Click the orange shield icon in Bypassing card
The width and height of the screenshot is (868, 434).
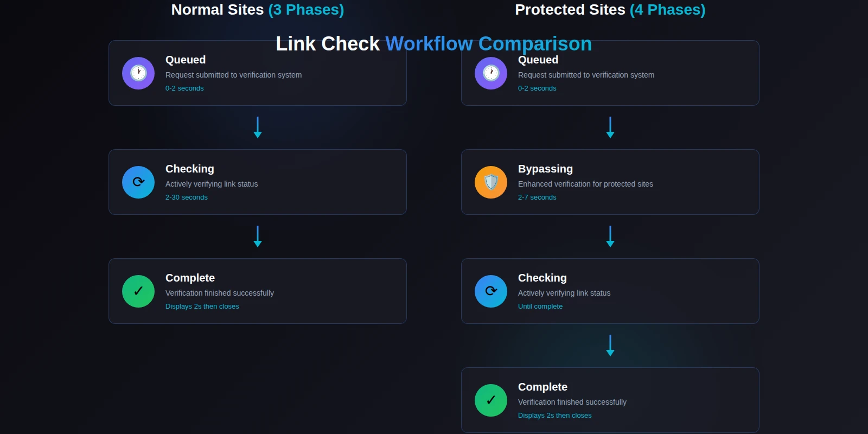491,182
